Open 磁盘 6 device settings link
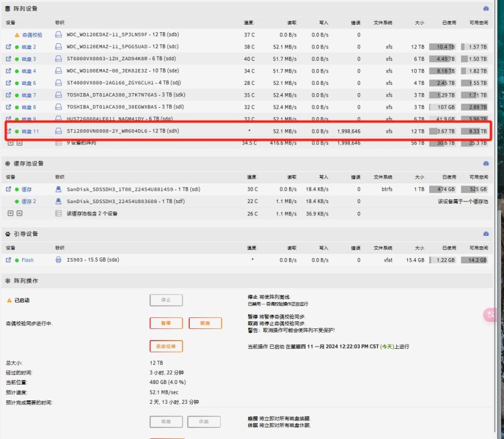504x439 pixels. [29, 83]
